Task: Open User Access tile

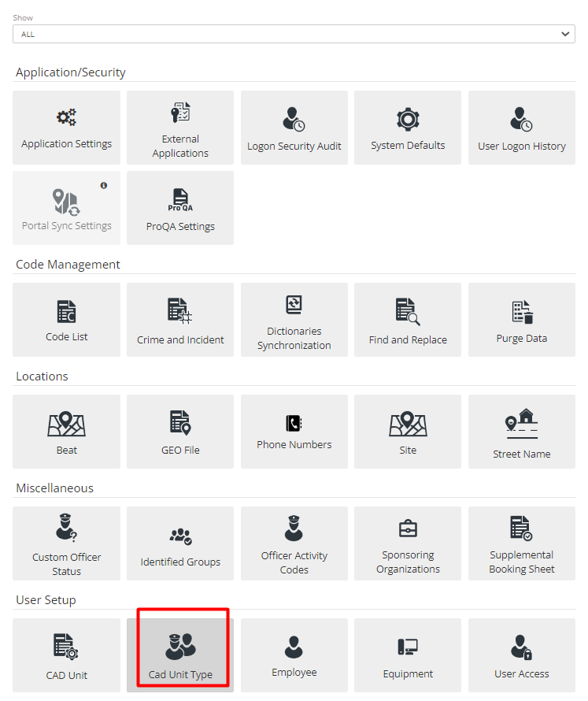Action: pyautogui.click(x=521, y=655)
